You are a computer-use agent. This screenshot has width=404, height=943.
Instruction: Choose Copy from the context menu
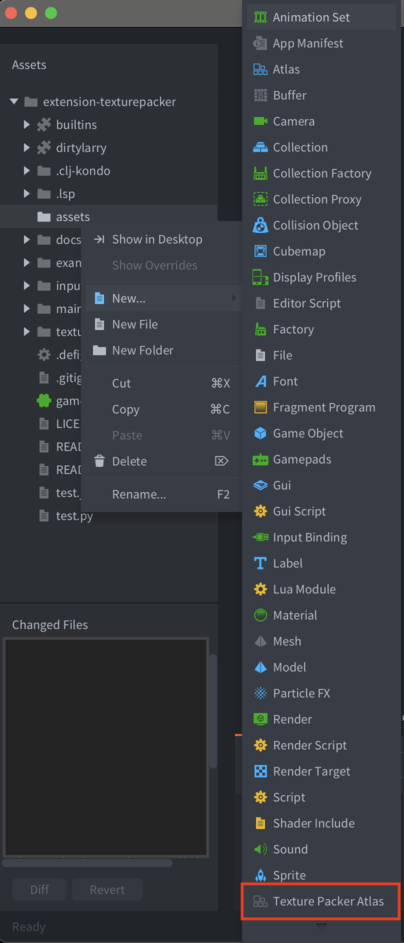pyautogui.click(x=161, y=409)
